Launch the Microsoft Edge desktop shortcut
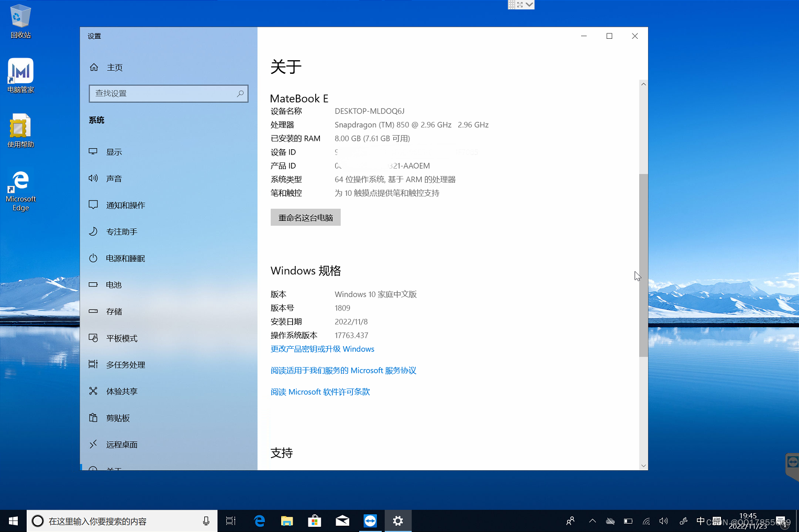The height and width of the screenshot is (532, 799). coord(20,191)
